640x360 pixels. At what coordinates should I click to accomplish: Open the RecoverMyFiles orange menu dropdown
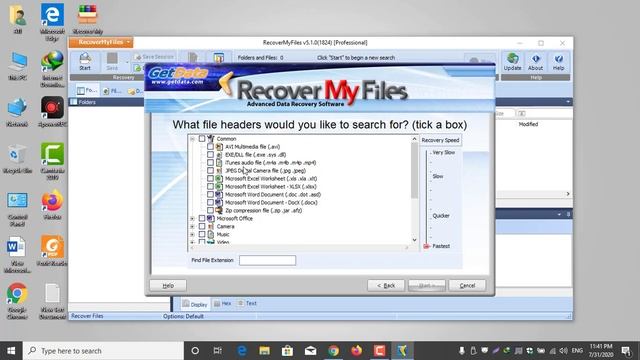101,42
